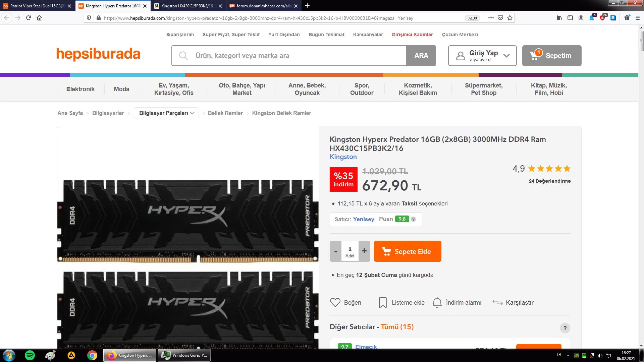Open Windows Görev Yöneticisi taskbar window

point(184,355)
